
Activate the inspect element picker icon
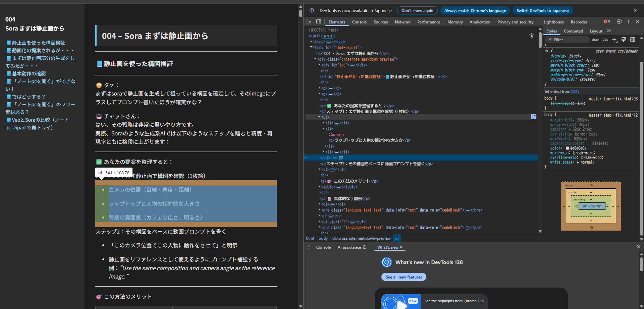309,22
